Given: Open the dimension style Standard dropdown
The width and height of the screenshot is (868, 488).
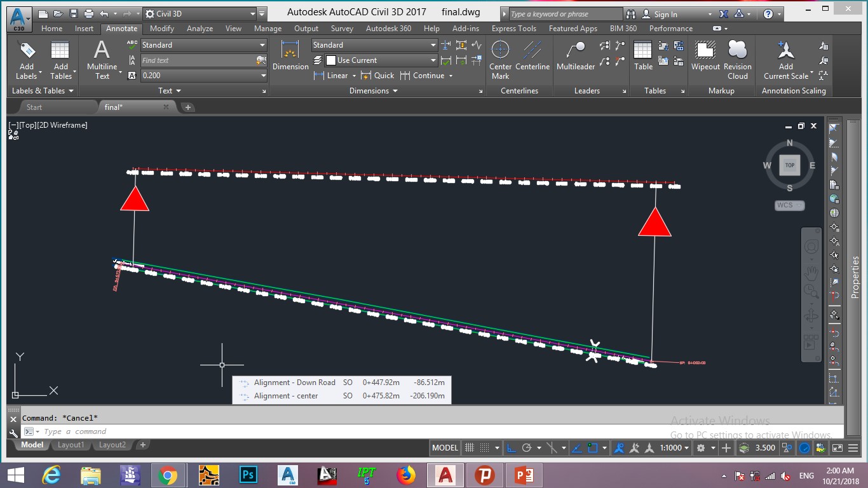Looking at the screenshot, I should coord(374,45).
